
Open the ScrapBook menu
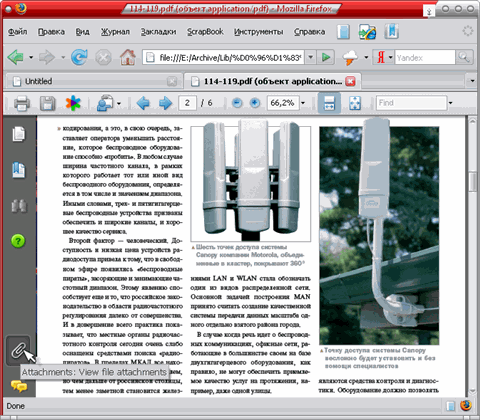click(x=205, y=32)
